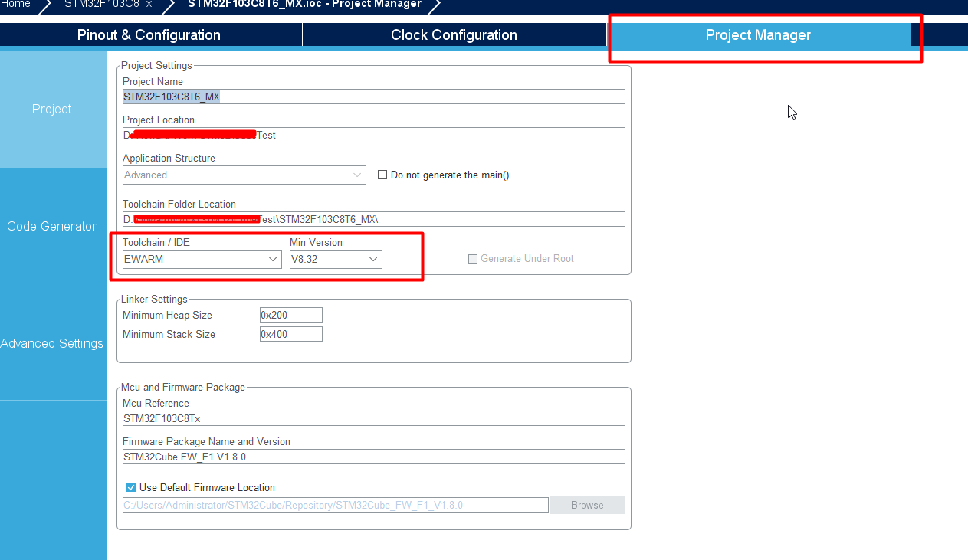Open the Advanced Settings side section

pyautogui.click(x=52, y=343)
